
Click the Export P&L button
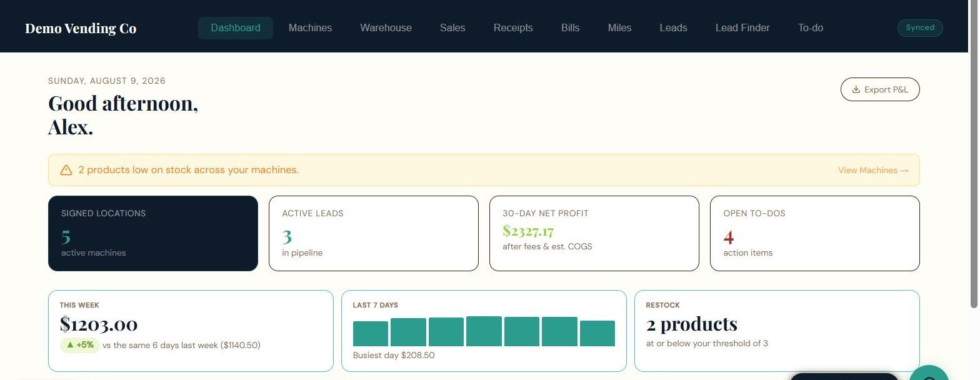880,89
